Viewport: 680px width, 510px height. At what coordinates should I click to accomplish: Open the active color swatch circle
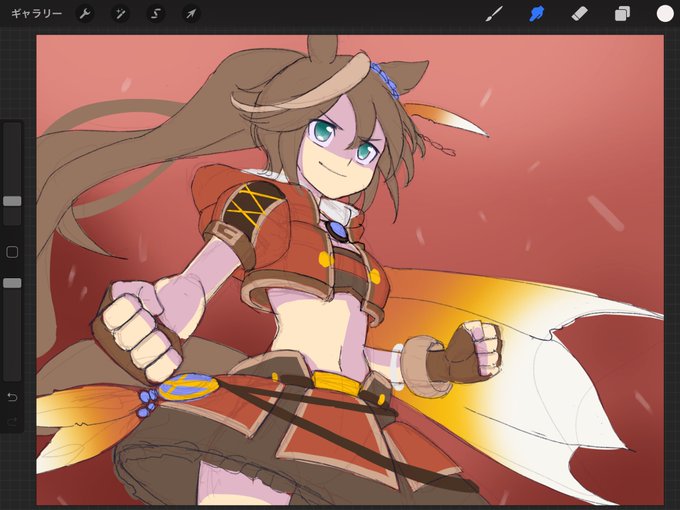click(x=664, y=13)
